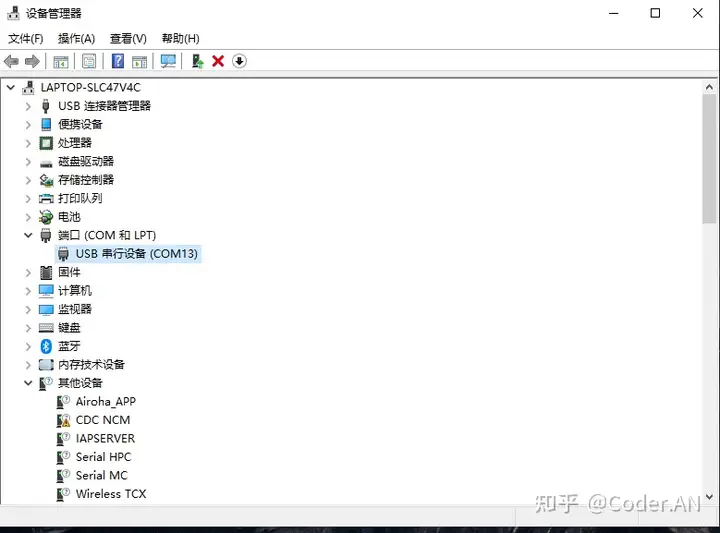The image size is (720, 533).
Task: Click the down-arrow disable device icon
Action: [239, 61]
